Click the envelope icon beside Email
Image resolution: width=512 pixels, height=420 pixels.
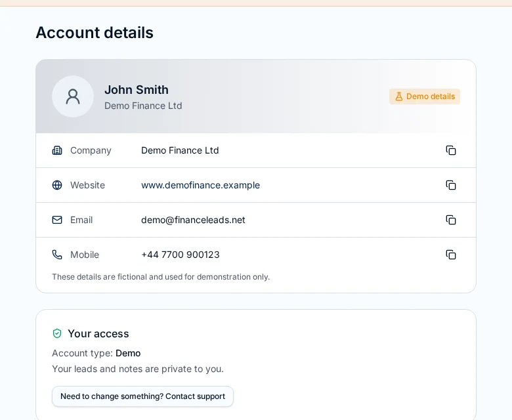57,220
